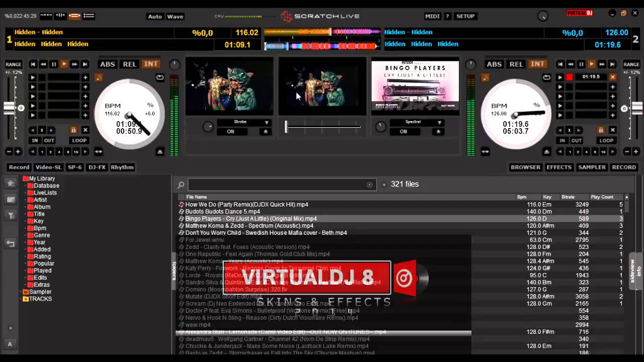
Task: Toggle deck 1 loop lock icon
Action: point(73,130)
